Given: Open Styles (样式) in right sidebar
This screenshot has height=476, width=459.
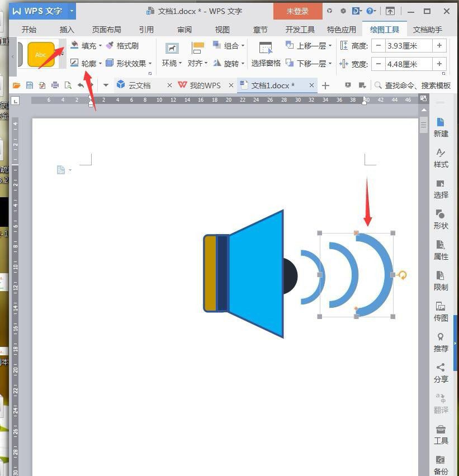Looking at the screenshot, I should click(441, 158).
